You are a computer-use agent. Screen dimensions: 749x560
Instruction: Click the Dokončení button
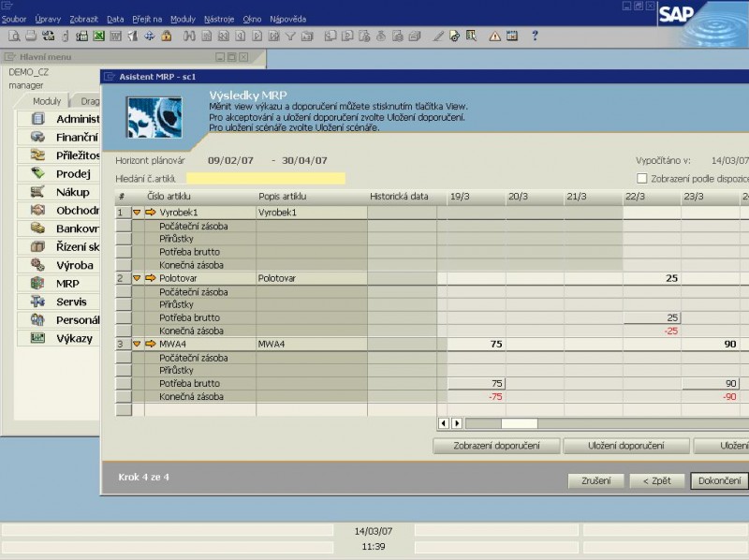(719, 481)
